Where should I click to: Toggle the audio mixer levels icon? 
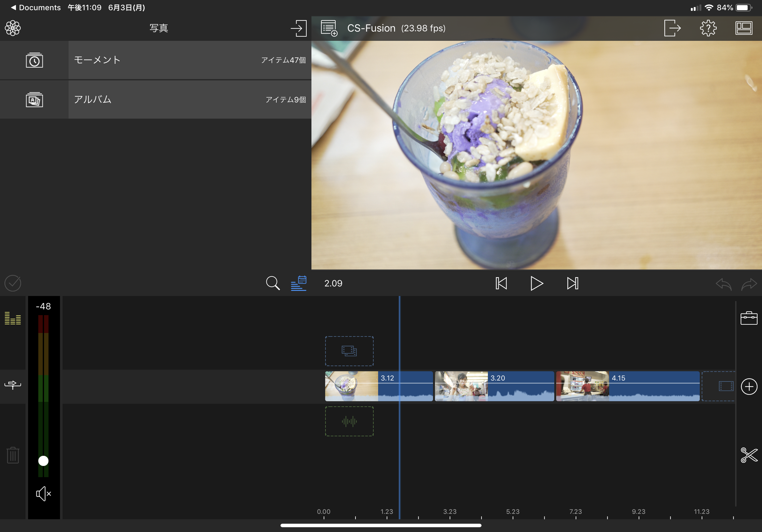click(13, 318)
